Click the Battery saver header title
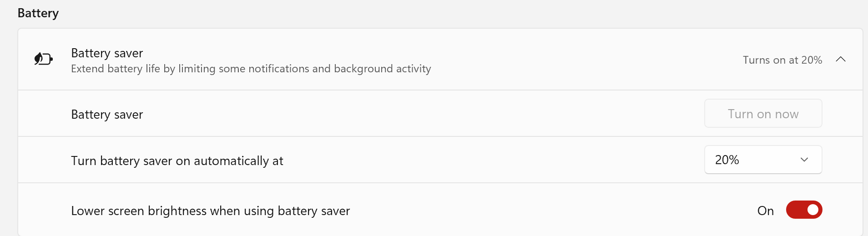This screenshot has width=868, height=236. coord(107,53)
